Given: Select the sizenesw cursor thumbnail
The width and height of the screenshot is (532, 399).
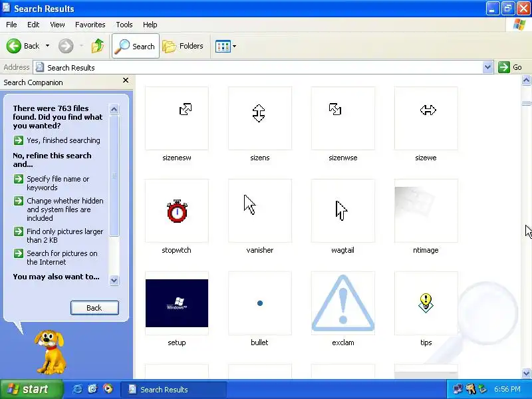Looking at the screenshot, I should pyautogui.click(x=177, y=118).
